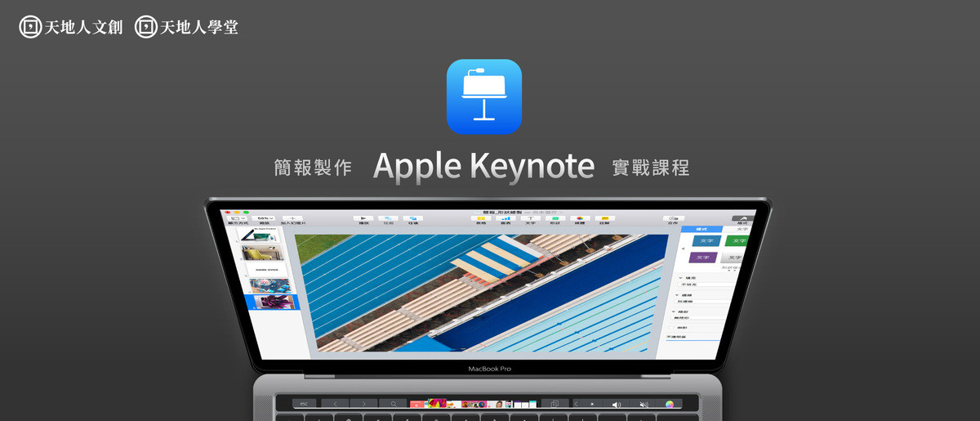
Task: Tap the esc key on the Touch Bar
Action: coord(304,404)
